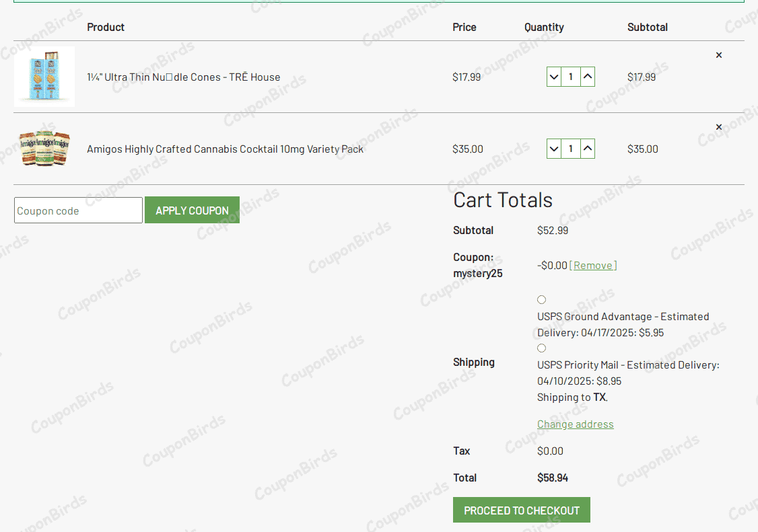Select USPS Ground Advantage shipping option
The height and width of the screenshot is (532, 758).
541,299
